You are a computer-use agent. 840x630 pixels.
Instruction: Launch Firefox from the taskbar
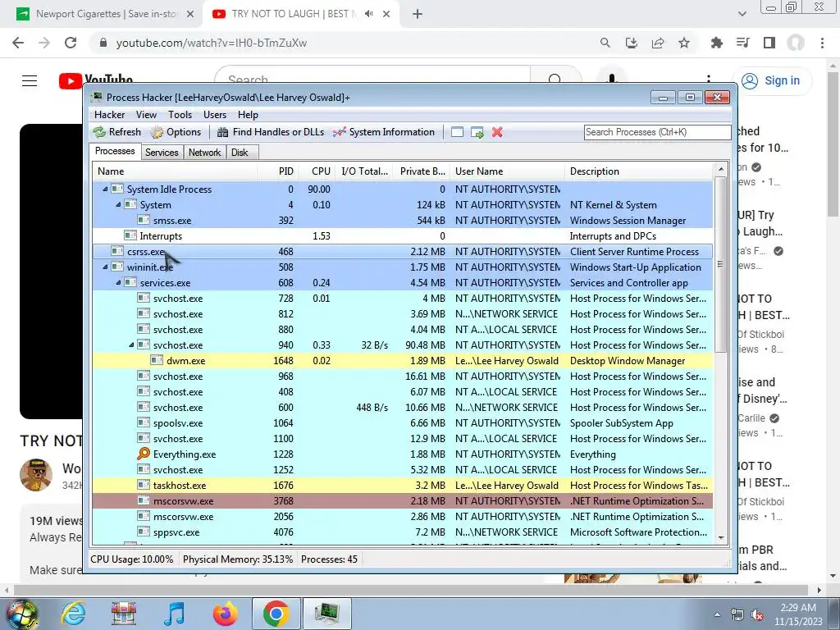point(226,614)
